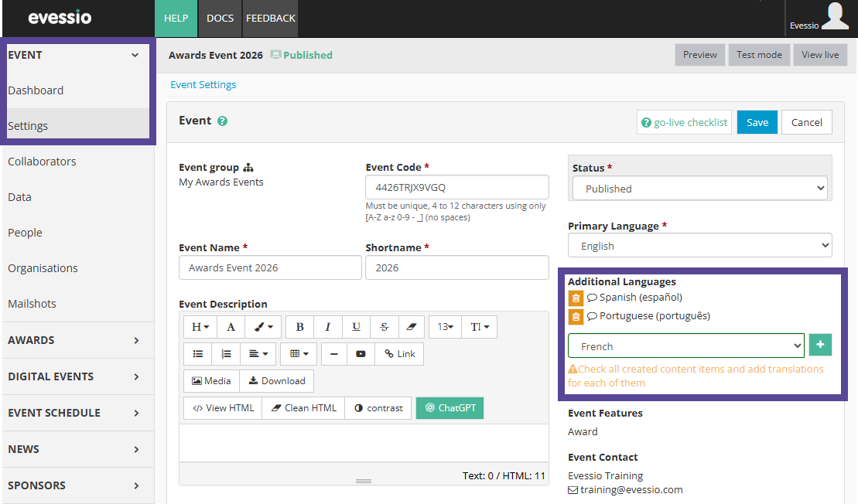The image size is (858, 504).
Task: Open Organisations in the sidebar
Action: [43, 268]
